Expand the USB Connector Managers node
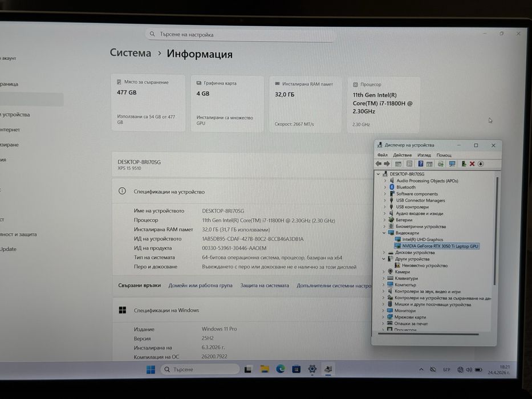532x399 pixels. pyautogui.click(x=385, y=200)
